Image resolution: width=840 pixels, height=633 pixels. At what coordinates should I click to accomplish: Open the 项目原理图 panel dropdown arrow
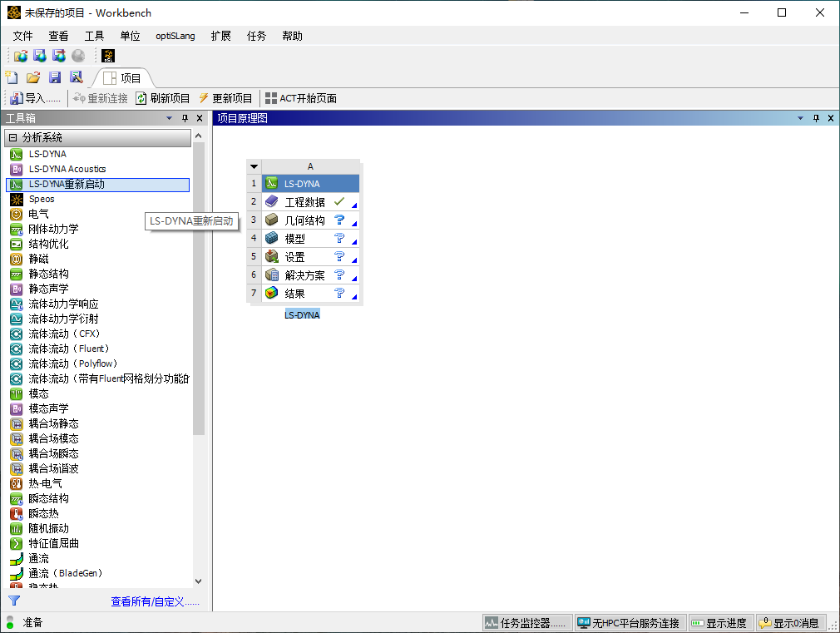[800, 118]
